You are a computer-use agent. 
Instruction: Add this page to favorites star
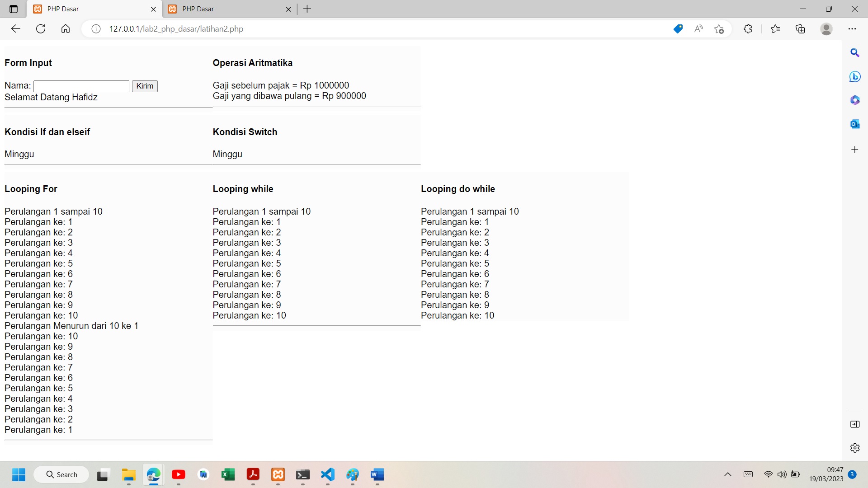point(719,29)
